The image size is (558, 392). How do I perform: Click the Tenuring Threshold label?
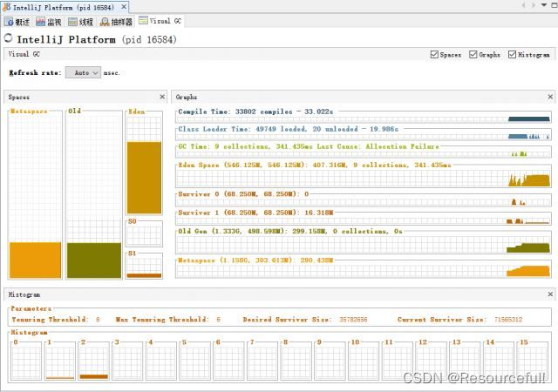(51, 320)
